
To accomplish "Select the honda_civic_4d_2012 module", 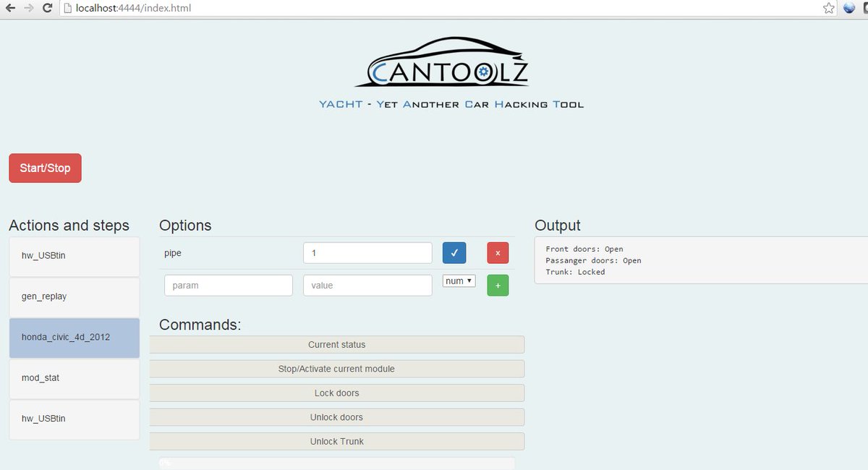I will click(x=75, y=338).
